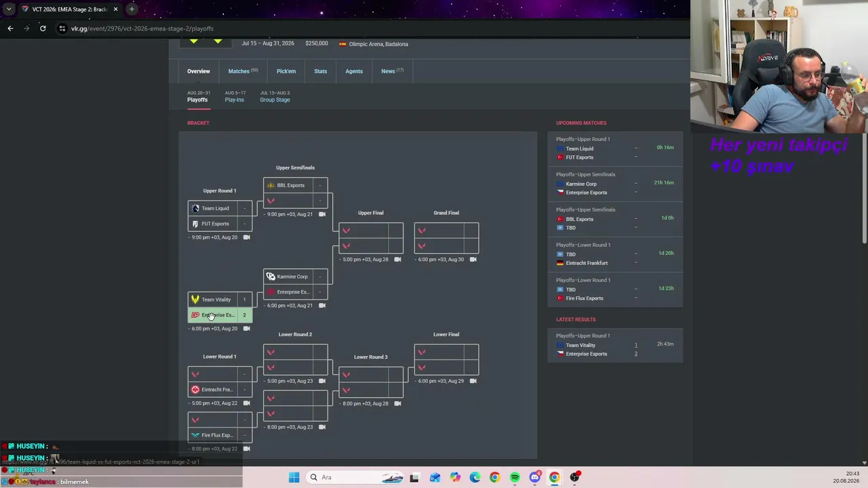Open Spotify from the taskbar
The width and height of the screenshot is (868, 488).
coord(515,477)
